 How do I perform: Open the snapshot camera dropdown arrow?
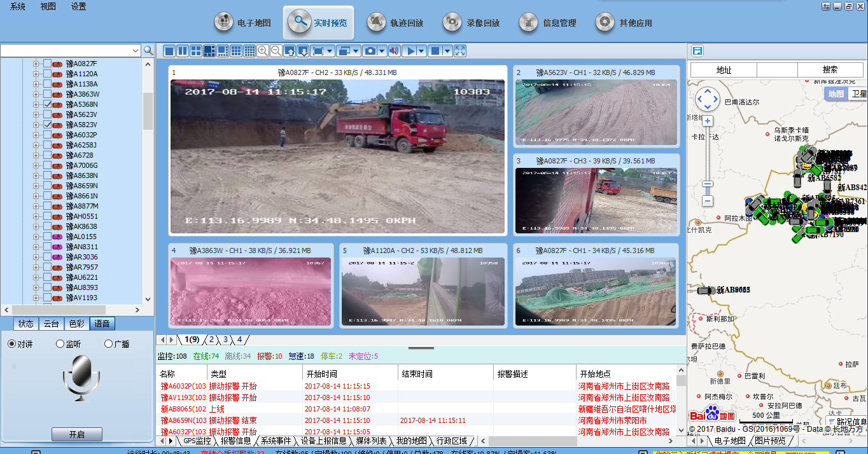[382, 51]
